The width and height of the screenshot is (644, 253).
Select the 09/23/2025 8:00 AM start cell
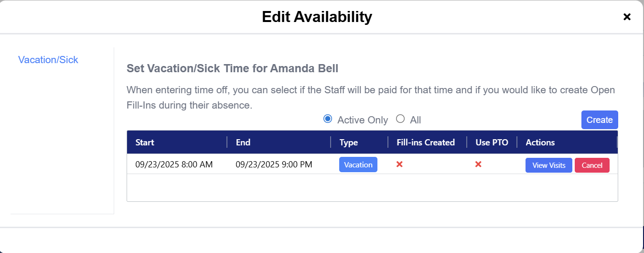[174, 165]
